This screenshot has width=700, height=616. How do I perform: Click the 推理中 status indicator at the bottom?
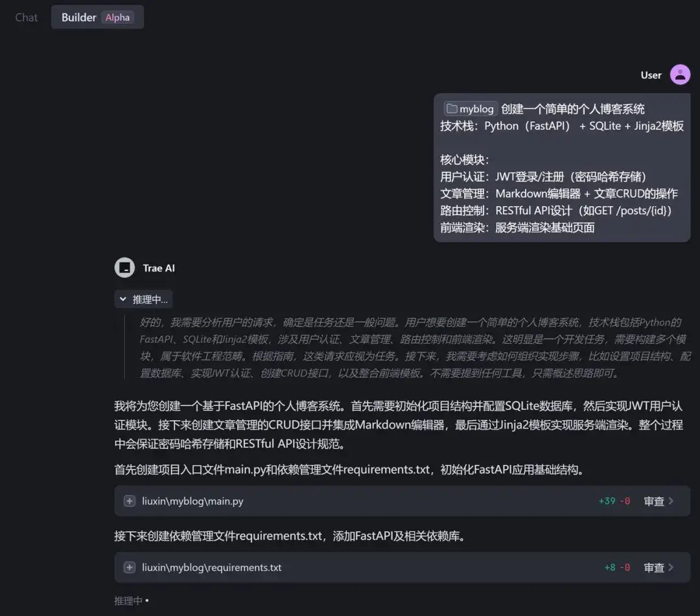(131, 600)
